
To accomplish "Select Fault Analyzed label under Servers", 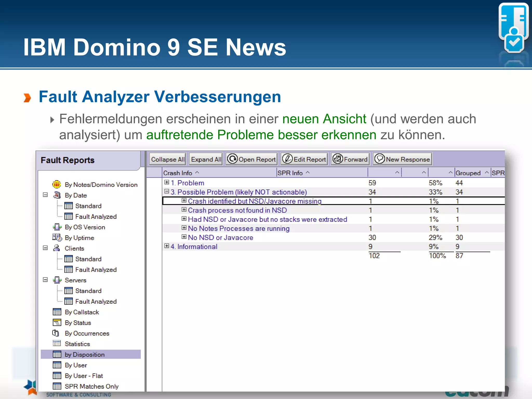I will point(96,302).
